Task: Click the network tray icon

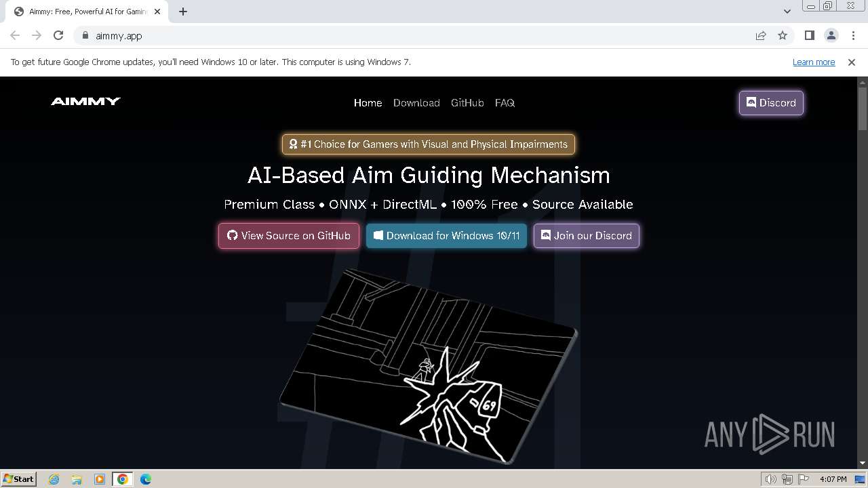Action: (x=787, y=479)
